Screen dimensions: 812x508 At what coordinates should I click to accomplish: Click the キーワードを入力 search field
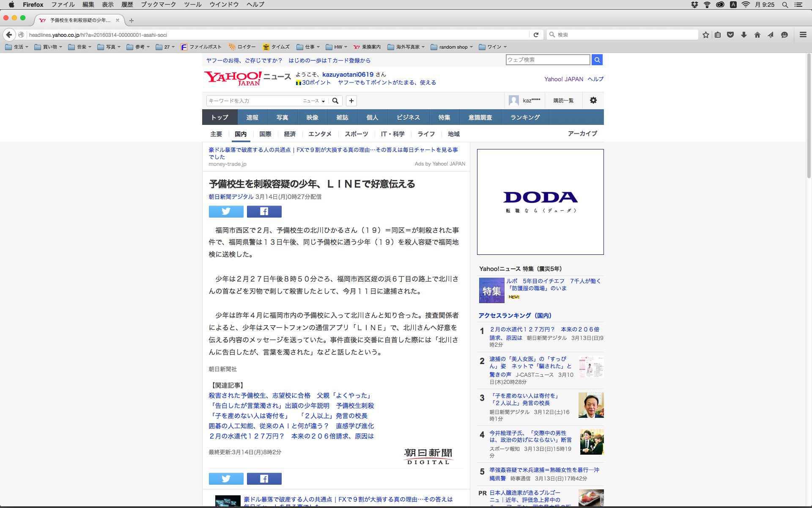tap(254, 101)
